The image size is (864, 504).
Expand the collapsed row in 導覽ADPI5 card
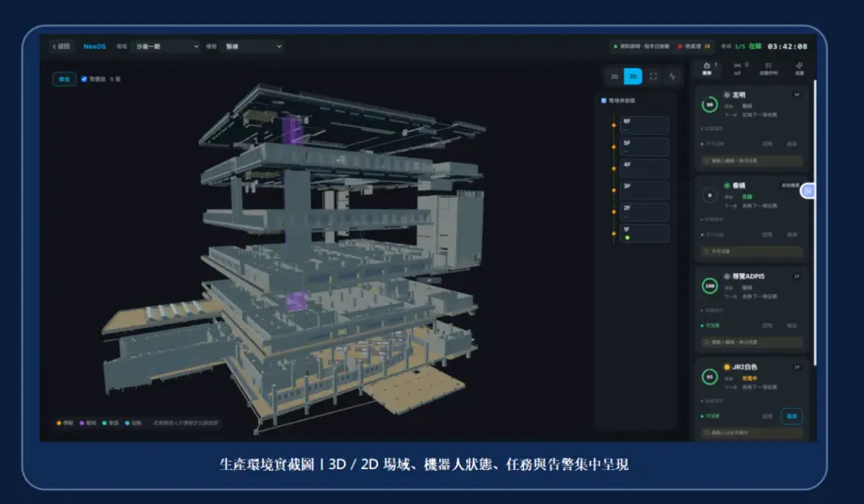pos(712,310)
